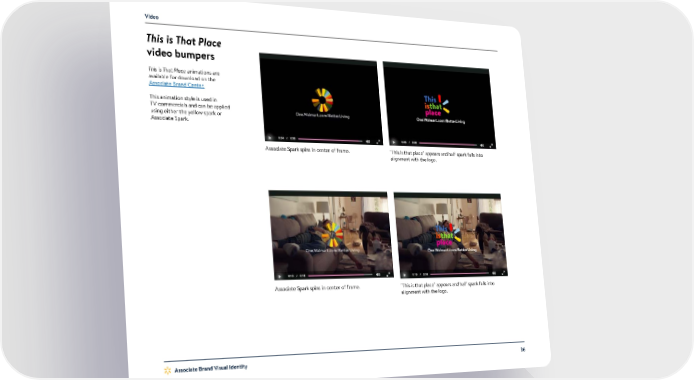Click the rainbow spark in black-background video

point(322,100)
